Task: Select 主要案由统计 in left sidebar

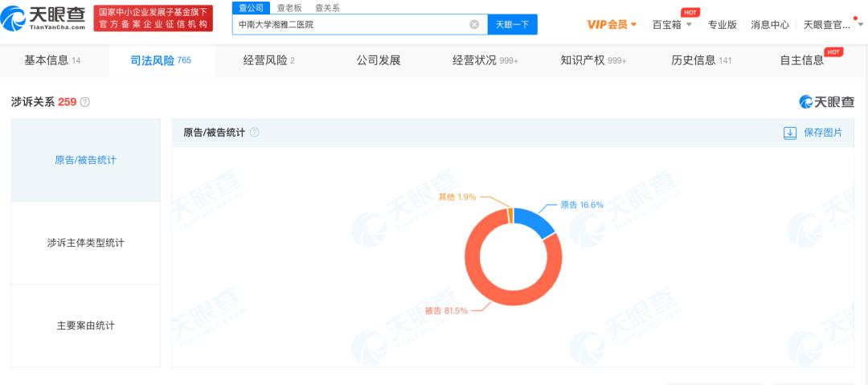Action: coord(86,326)
